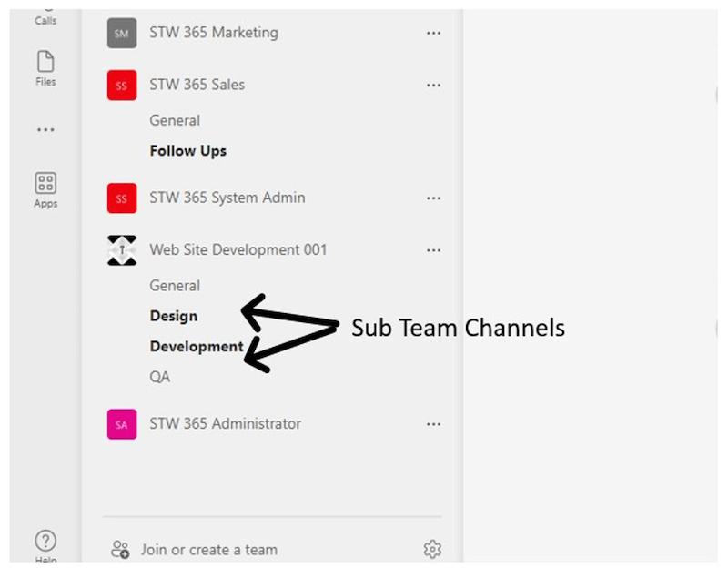Viewport: 728px width, 578px height.
Task: Click the STW 365 Marketing team avatar
Action: [121, 33]
